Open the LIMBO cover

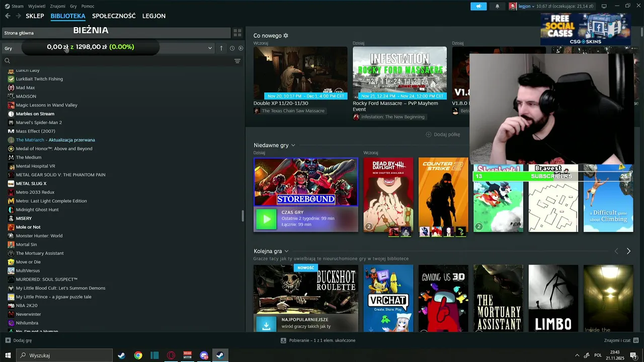tap(553, 298)
